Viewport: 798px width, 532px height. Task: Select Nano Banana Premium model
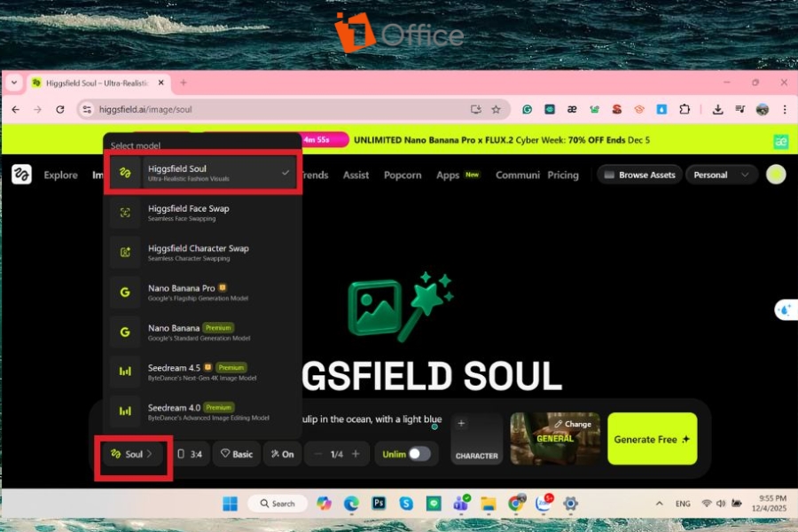202,332
